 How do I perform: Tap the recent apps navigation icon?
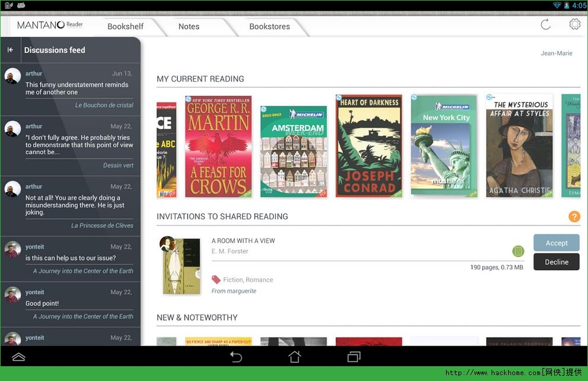pos(353,357)
